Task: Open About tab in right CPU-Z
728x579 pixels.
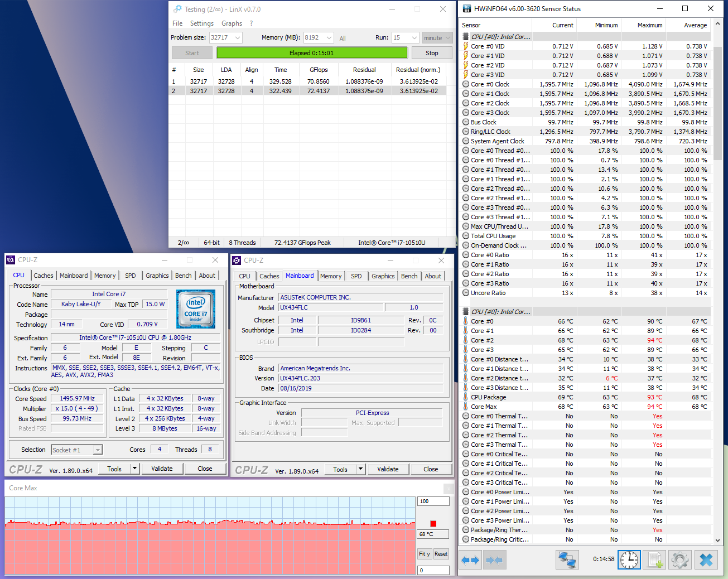Action: (433, 276)
